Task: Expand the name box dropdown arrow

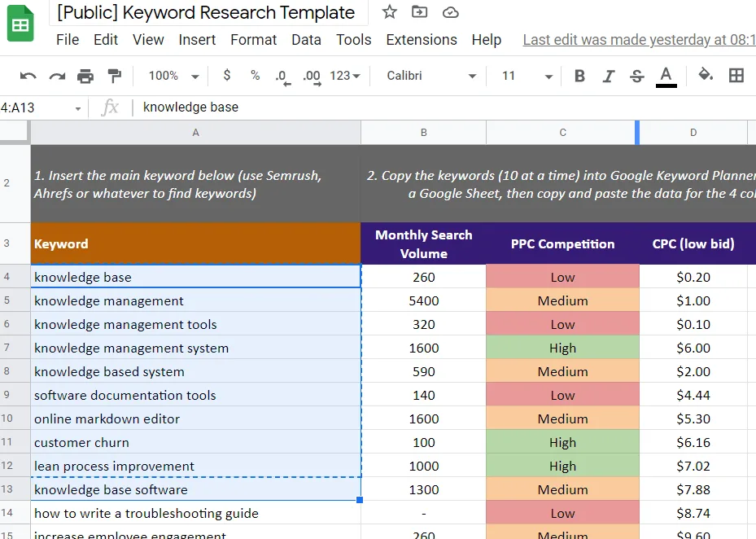Action: coord(77,108)
